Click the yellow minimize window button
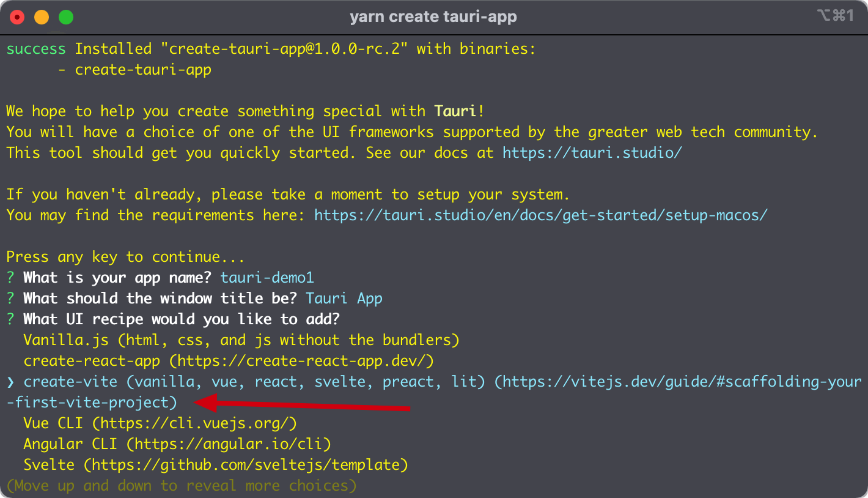 pos(42,17)
